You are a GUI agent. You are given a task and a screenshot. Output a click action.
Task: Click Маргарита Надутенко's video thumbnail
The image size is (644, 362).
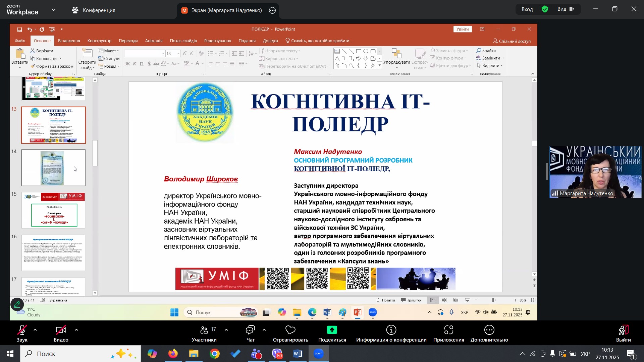(x=595, y=172)
